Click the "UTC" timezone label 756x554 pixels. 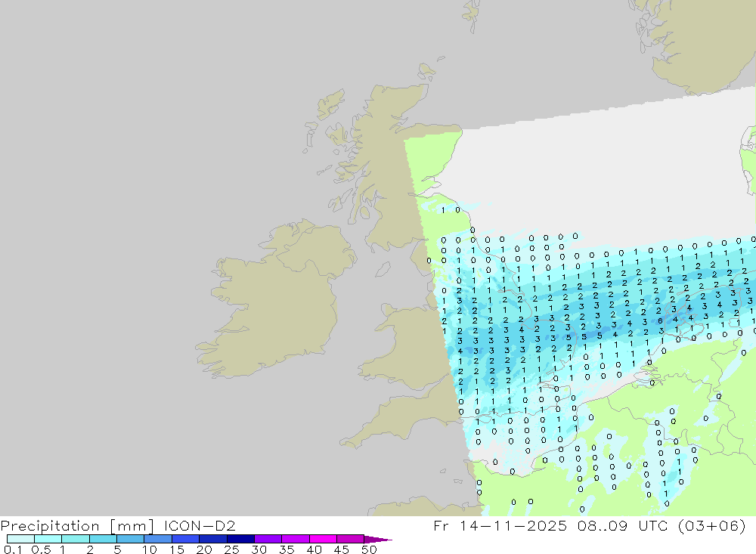(x=653, y=525)
